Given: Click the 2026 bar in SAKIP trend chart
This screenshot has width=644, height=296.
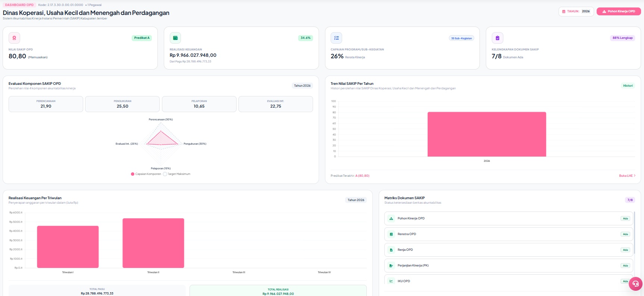Looking at the screenshot, I should (487, 134).
